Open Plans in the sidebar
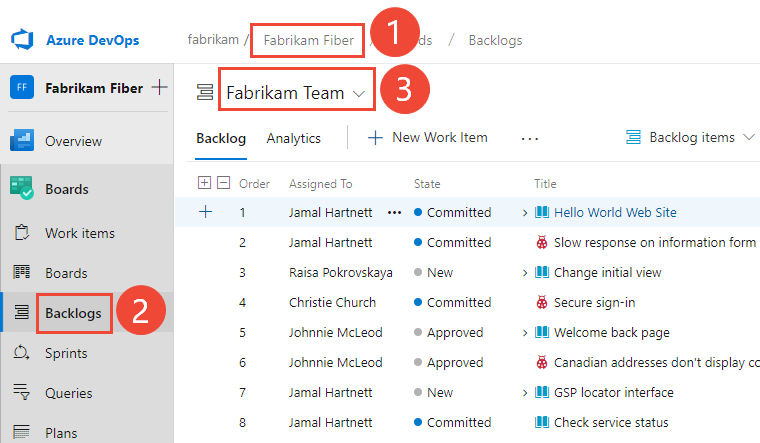760x443 pixels. (61, 433)
